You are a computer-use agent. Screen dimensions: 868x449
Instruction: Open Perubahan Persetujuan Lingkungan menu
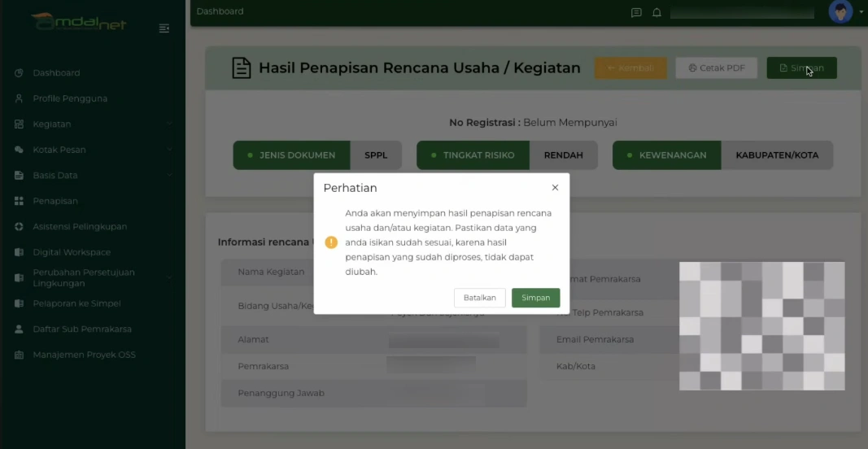click(83, 278)
